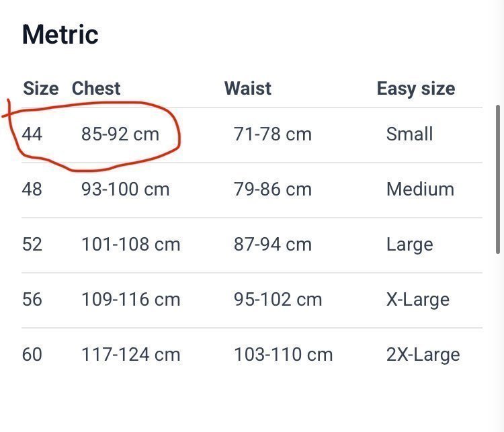Select the Large easy size cell
The height and width of the screenshot is (432, 504).
point(410,245)
